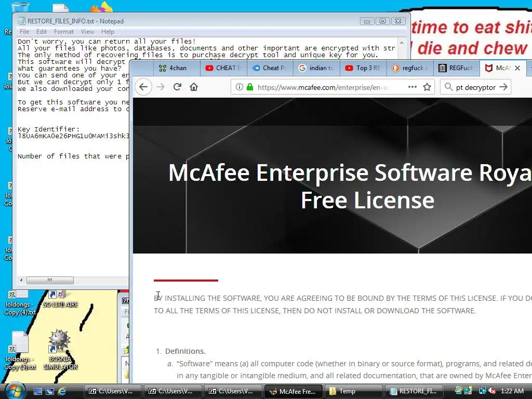Open the regfuck DuckDuckGo tab
532x399 pixels.
pos(409,68)
